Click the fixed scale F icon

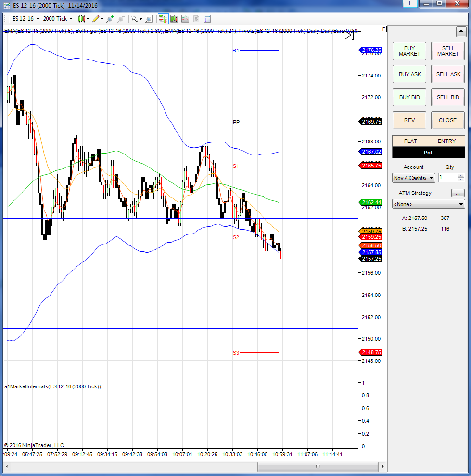[x=383, y=29]
